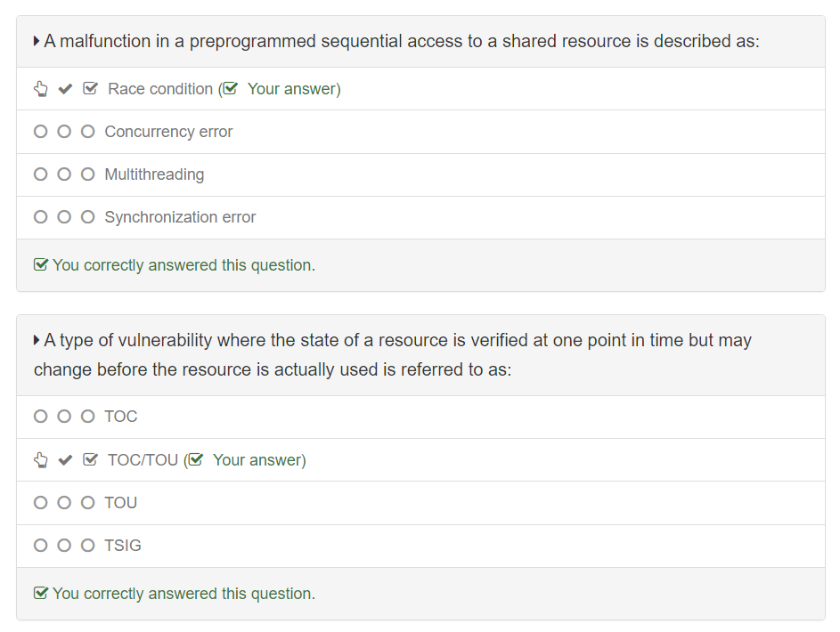Collapse the TOC/TOU vulnerability question triangle

37,340
